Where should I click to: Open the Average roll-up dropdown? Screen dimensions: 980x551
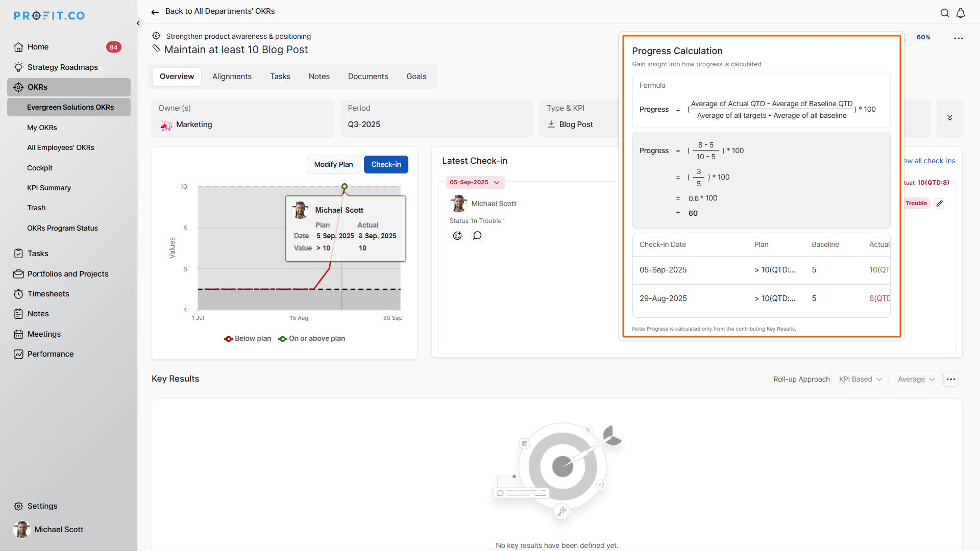click(916, 380)
